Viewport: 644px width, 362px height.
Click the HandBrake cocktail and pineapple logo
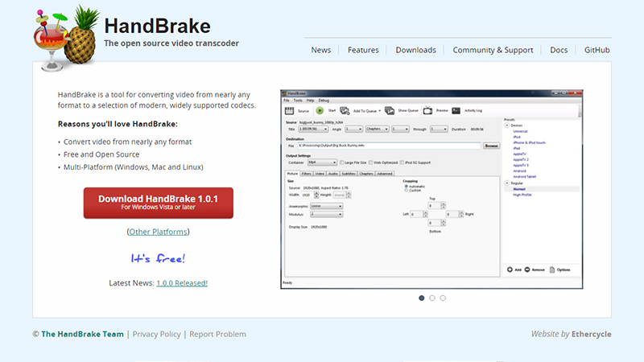66,39
